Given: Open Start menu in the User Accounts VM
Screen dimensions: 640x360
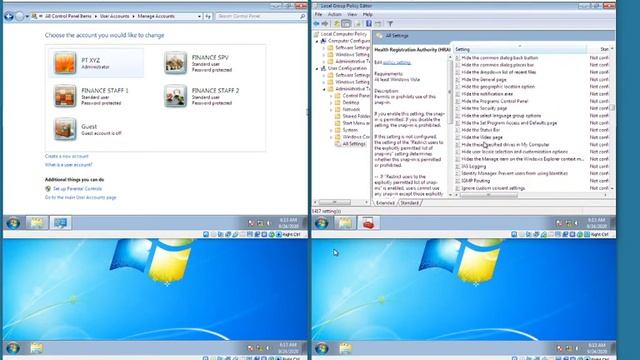Looking at the screenshot, I should click(13, 223).
